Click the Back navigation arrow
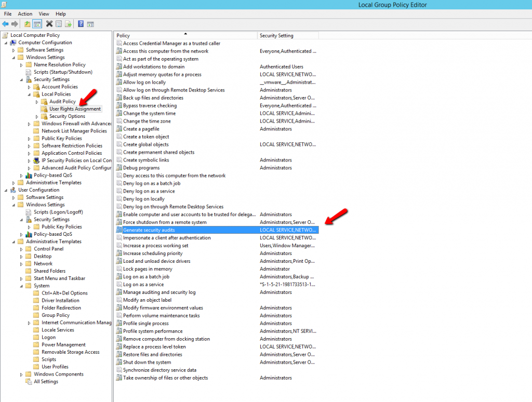This screenshot has width=532, height=402. click(x=5, y=23)
